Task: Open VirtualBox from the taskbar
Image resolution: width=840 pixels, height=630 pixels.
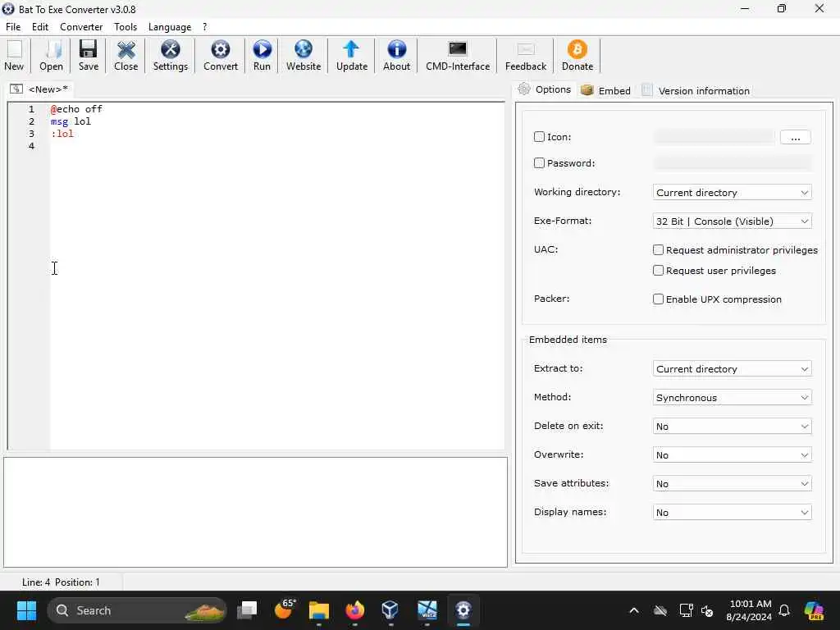Action: coord(390,610)
